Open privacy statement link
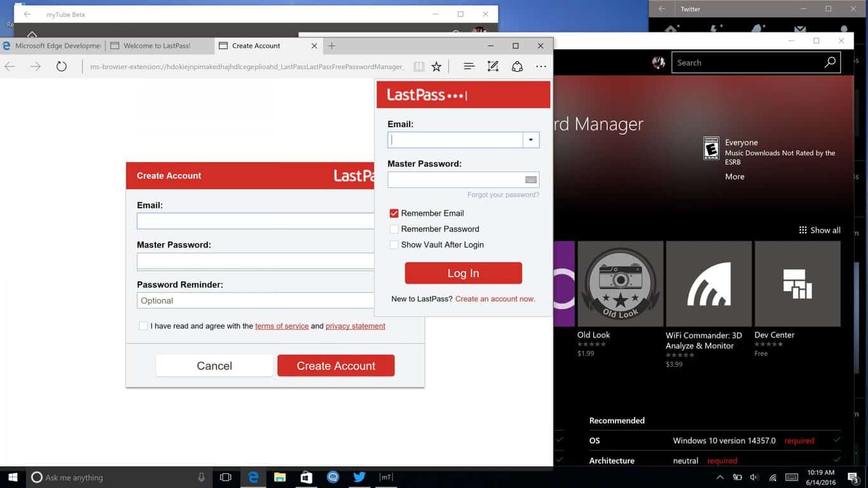Screen dimensions: 868x488 [355, 326]
